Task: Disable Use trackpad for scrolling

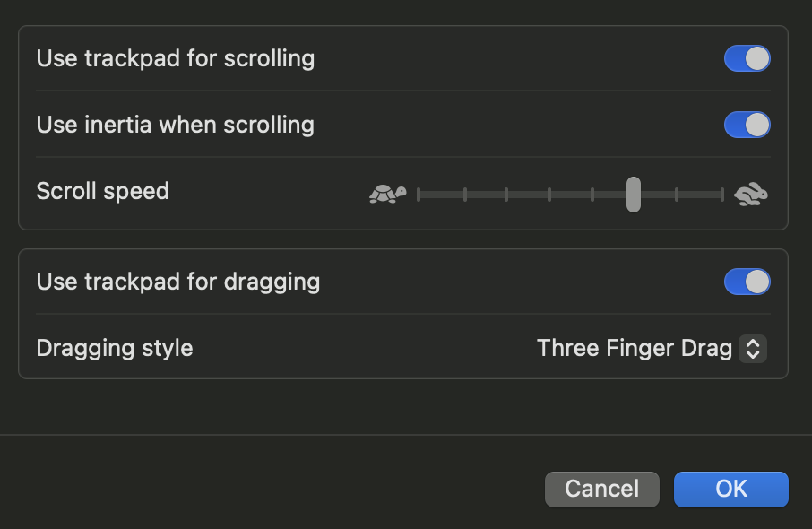Action: 747,59
